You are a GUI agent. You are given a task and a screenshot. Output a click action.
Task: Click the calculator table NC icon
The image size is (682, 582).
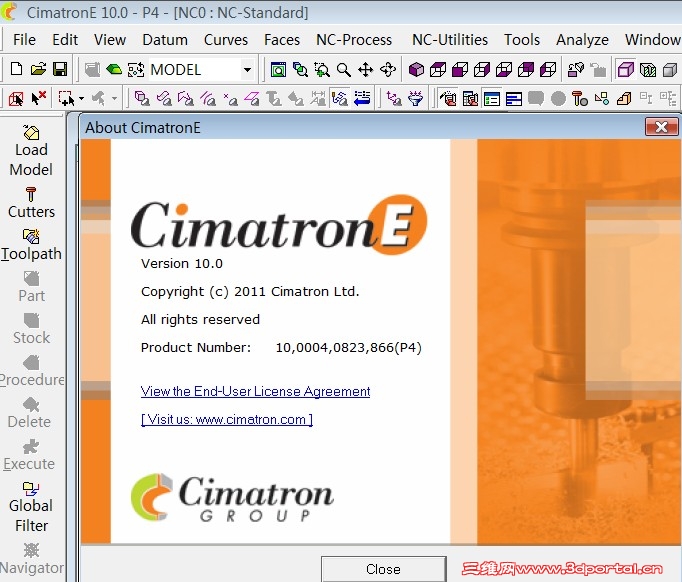[470, 99]
